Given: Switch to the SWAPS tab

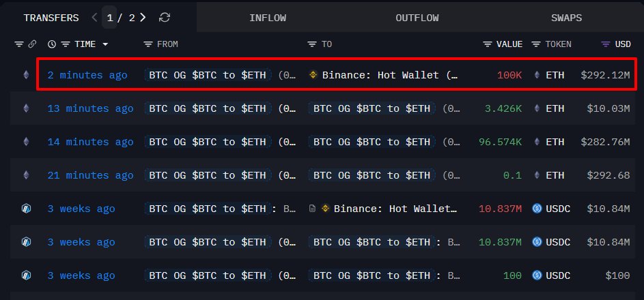Looking at the screenshot, I should (566, 18).
